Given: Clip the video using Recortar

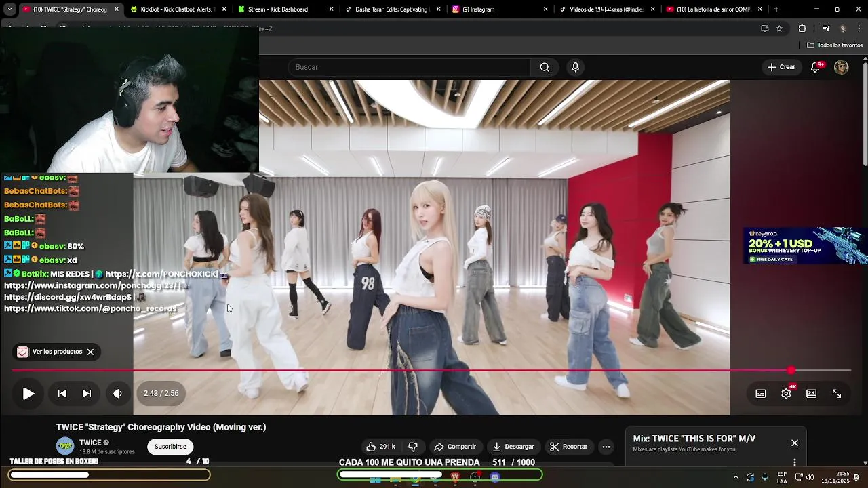Looking at the screenshot, I should [568, 447].
